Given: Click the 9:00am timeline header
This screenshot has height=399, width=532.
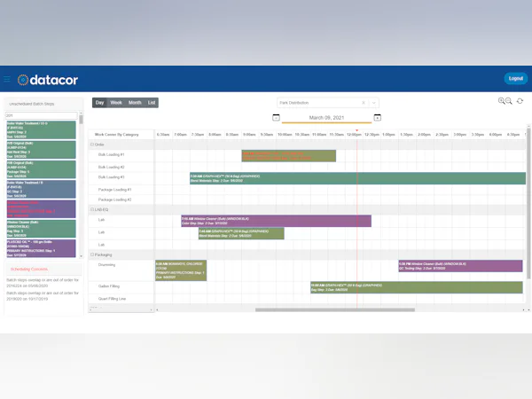Looking at the screenshot, I should [249, 135].
